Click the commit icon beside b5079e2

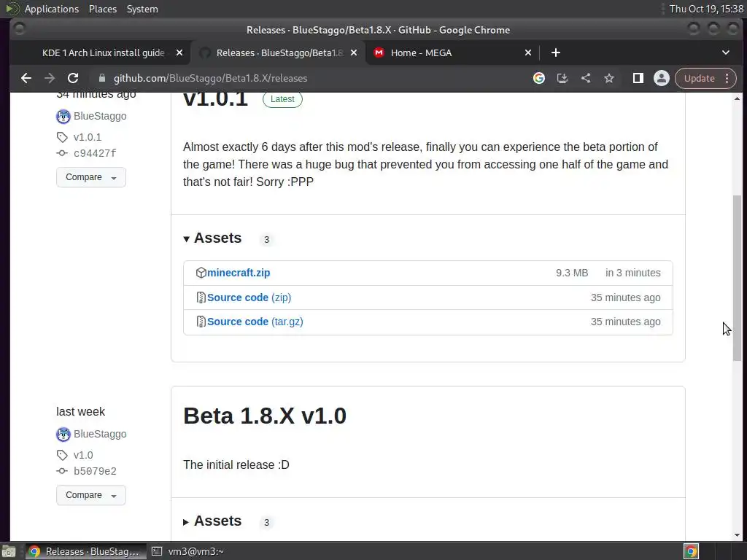62,472
